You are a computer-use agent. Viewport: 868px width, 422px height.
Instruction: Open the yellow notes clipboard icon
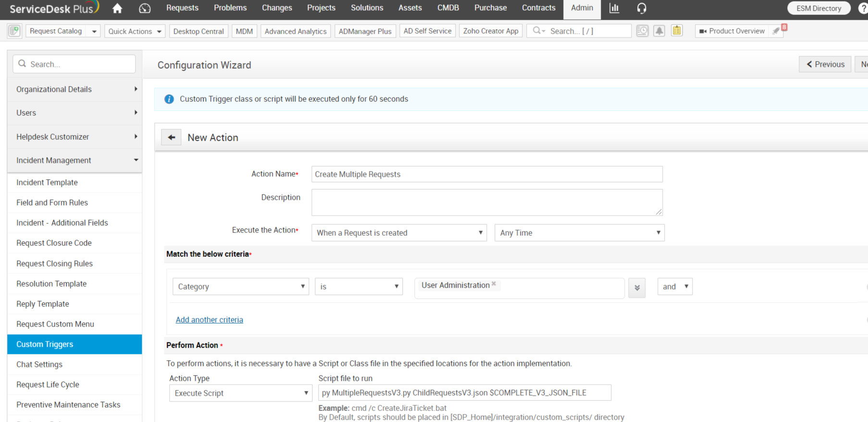coord(677,31)
